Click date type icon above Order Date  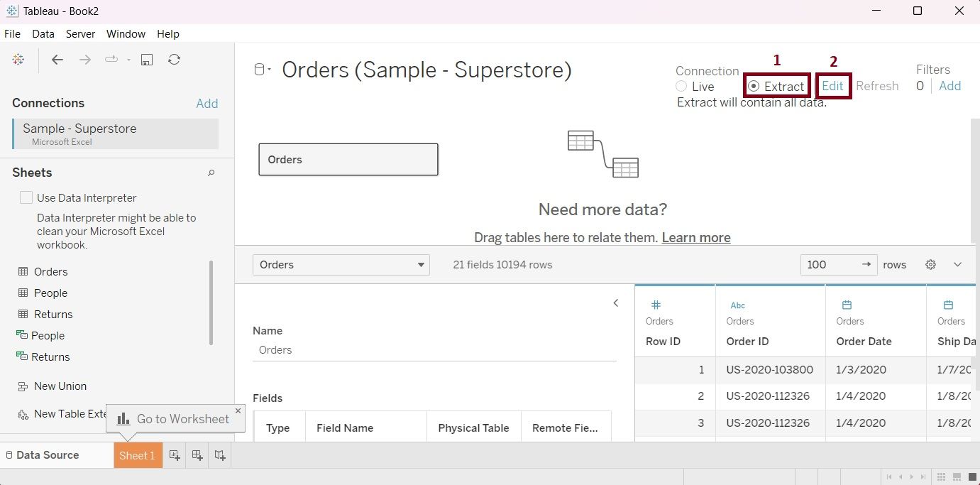tap(847, 305)
